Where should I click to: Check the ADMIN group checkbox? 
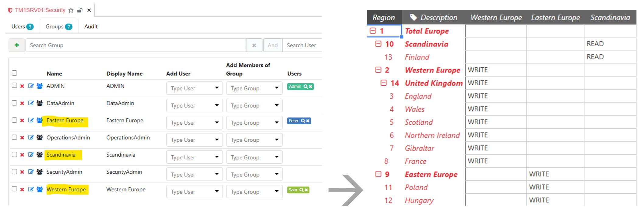(14, 86)
